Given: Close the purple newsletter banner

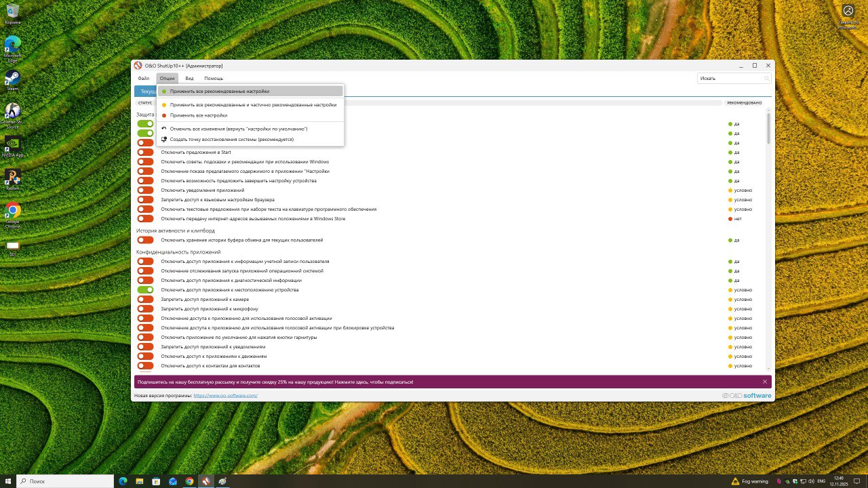Looking at the screenshot, I should point(765,382).
